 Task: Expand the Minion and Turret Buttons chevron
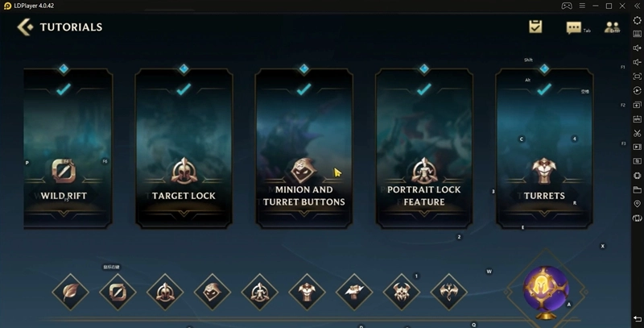pyautogui.click(x=304, y=214)
